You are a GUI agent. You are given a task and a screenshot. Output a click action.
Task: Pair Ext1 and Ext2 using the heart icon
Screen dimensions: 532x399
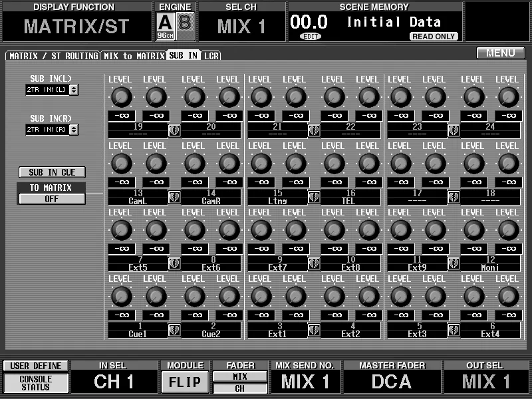(314, 330)
